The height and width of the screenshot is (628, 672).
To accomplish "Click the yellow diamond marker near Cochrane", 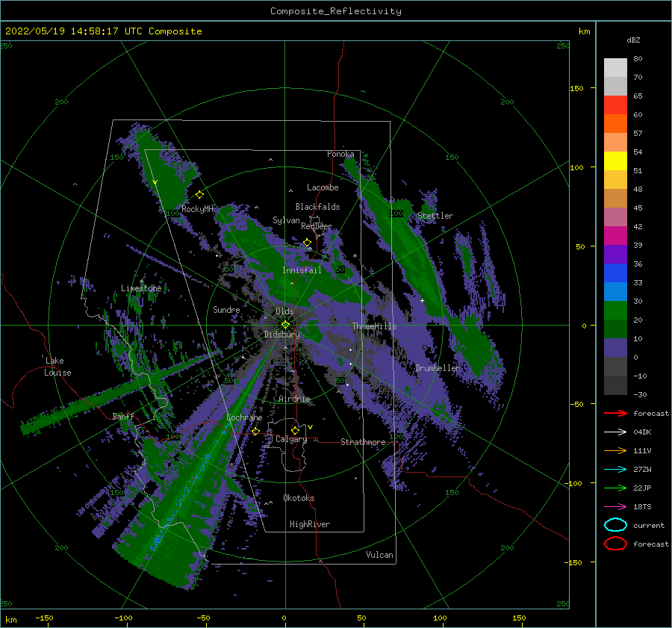I will [x=256, y=432].
